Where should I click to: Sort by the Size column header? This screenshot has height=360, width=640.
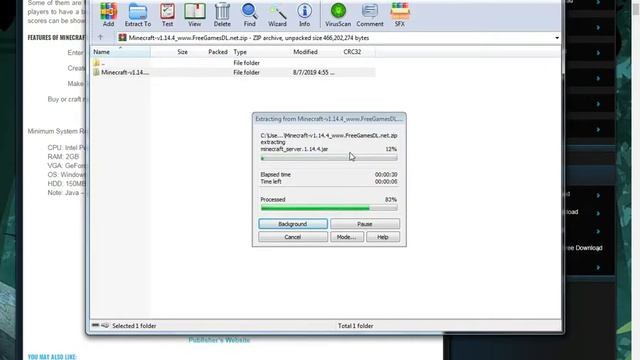(x=182, y=52)
